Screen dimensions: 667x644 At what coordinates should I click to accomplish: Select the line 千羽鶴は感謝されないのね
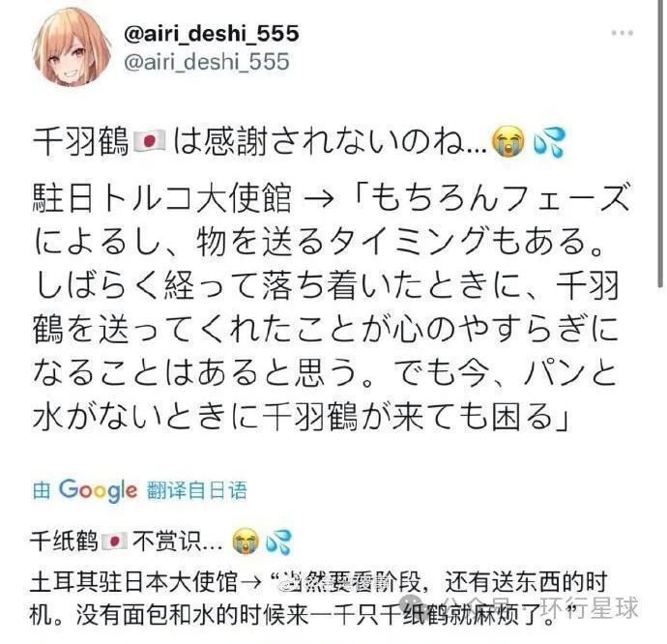tap(299, 142)
